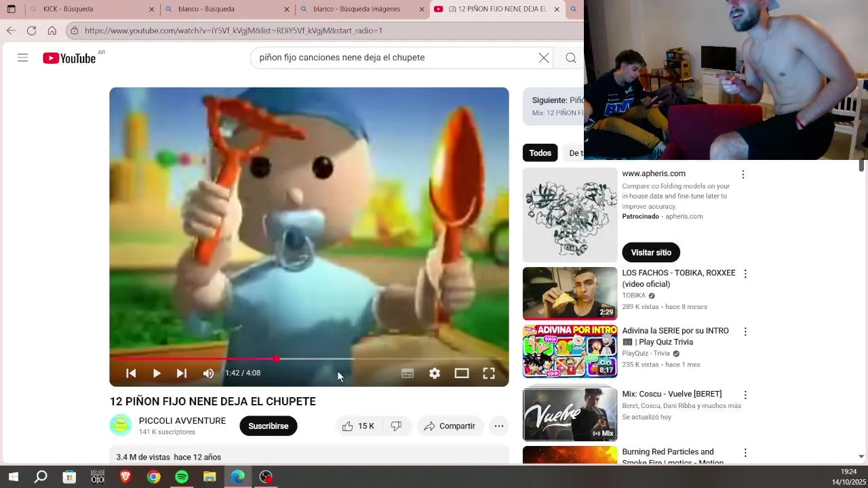Viewport: 868px width, 488px height.
Task: Open PlayQuiz - Trivia channel link
Action: pyautogui.click(x=646, y=353)
